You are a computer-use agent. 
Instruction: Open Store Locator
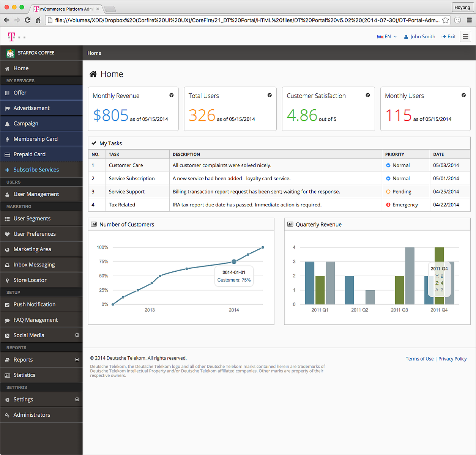(41, 280)
